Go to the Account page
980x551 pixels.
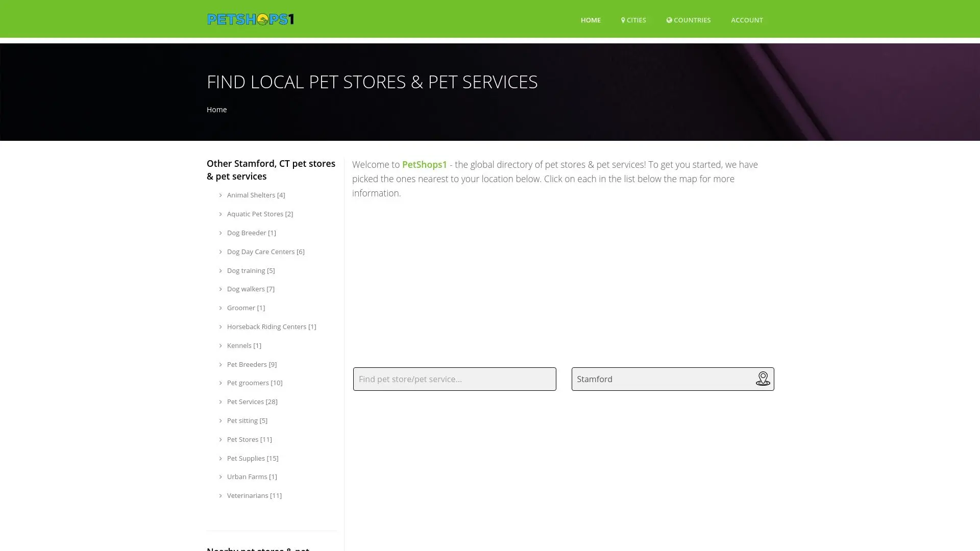[746, 20]
